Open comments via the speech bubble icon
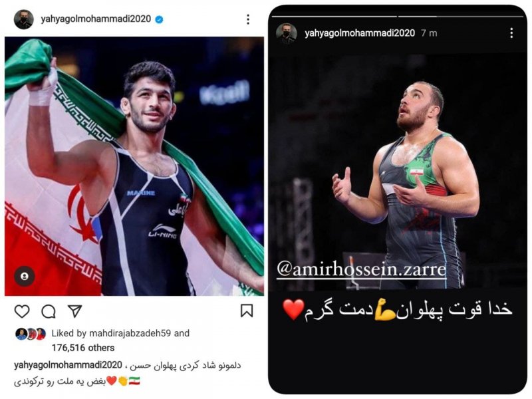Image resolution: width=532 pixels, height=399 pixels. click(x=49, y=311)
